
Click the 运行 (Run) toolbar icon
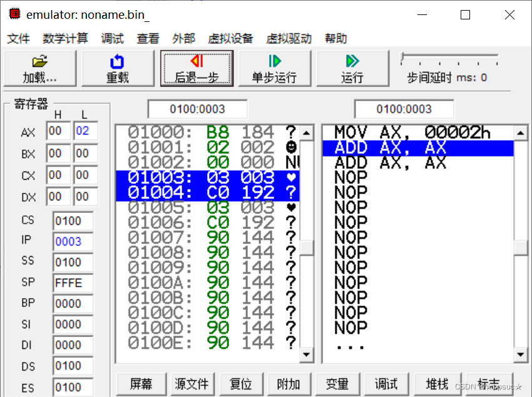[x=353, y=68]
